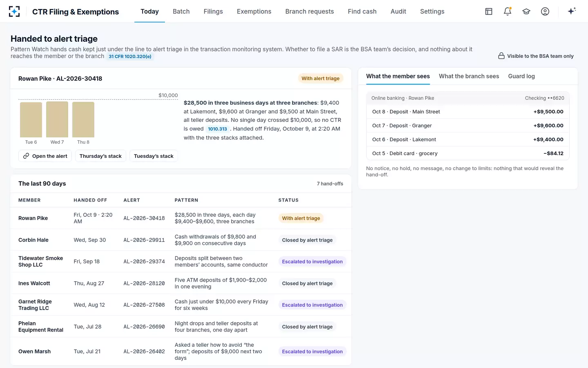This screenshot has height=368, width=588.
Task: Go to Branch requests
Action: pyautogui.click(x=310, y=11)
